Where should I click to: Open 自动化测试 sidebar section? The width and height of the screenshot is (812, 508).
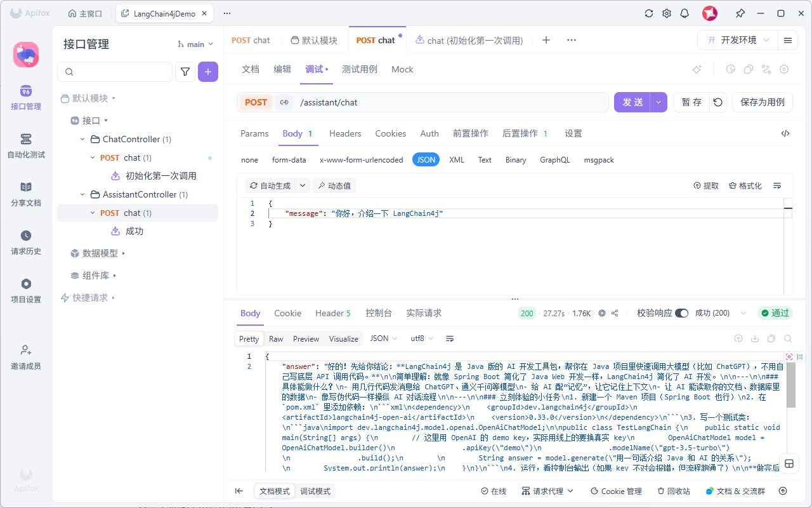[26, 146]
